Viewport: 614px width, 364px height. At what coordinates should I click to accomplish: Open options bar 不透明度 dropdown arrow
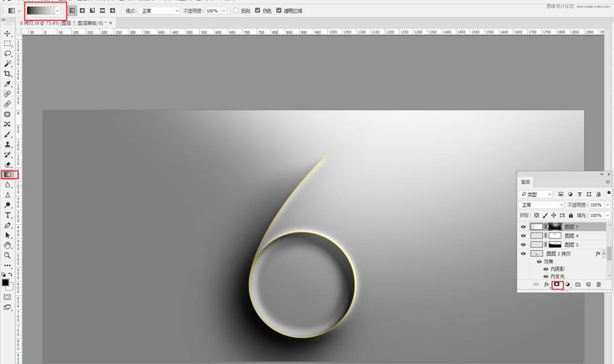pyautogui.click(x=224, y=11)
